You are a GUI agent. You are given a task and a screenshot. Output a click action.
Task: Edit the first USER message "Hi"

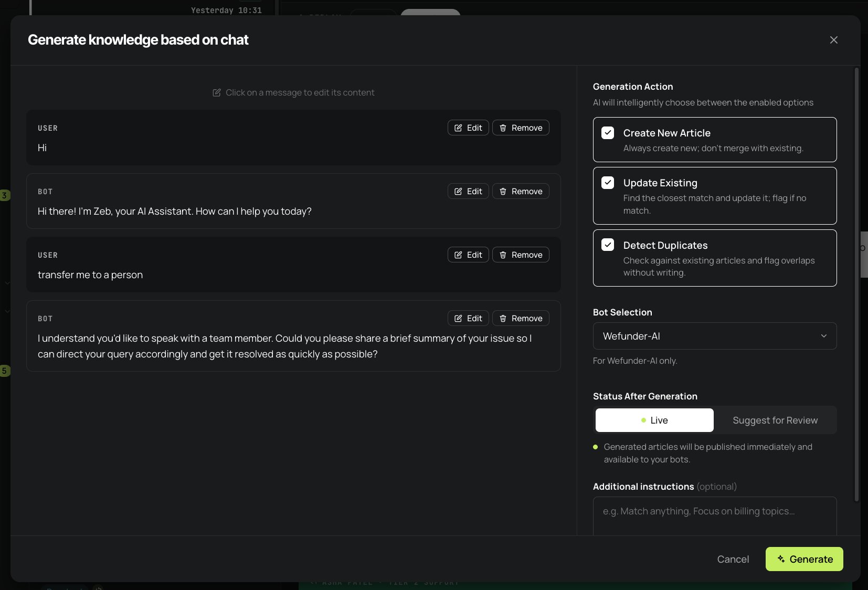point(468,128)
